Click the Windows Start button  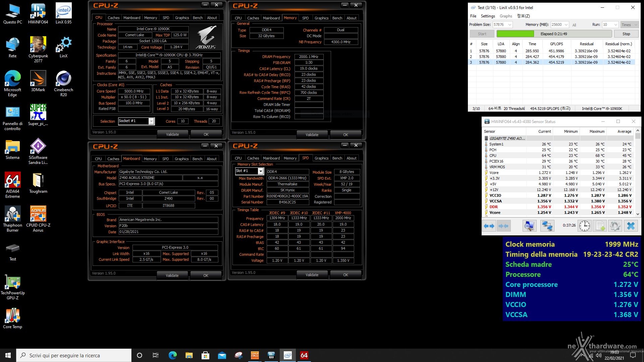[x=8, y=355]
